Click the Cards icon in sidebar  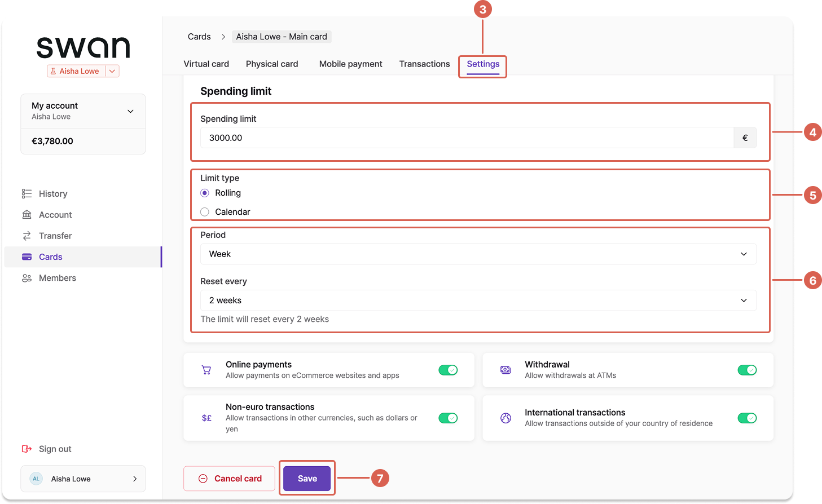click(x=27, y=257)
